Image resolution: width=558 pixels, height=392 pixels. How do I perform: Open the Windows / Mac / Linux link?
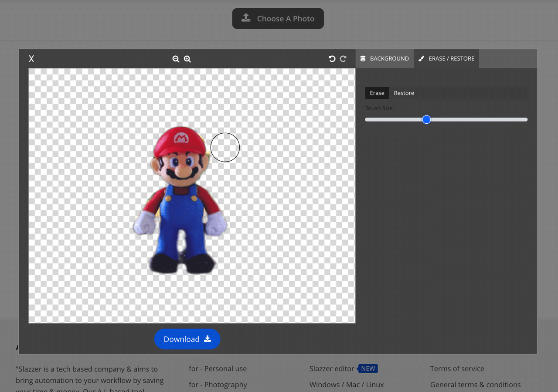[x=347, y=385]
